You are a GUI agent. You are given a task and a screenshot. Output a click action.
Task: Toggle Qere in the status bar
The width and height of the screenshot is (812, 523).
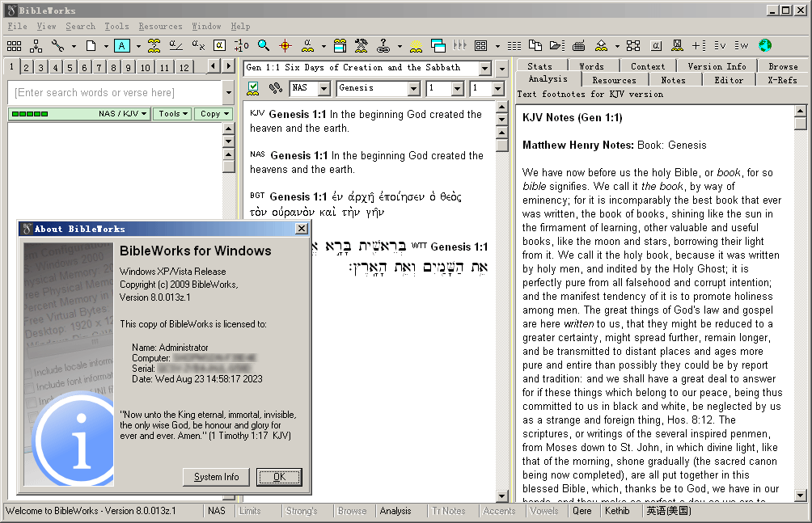click(582, 511)
